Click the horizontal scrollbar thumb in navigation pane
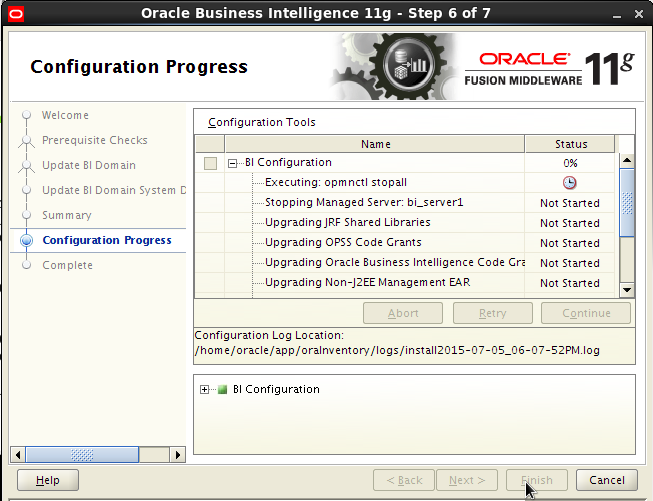653x501 pixels. pos(82,454)
